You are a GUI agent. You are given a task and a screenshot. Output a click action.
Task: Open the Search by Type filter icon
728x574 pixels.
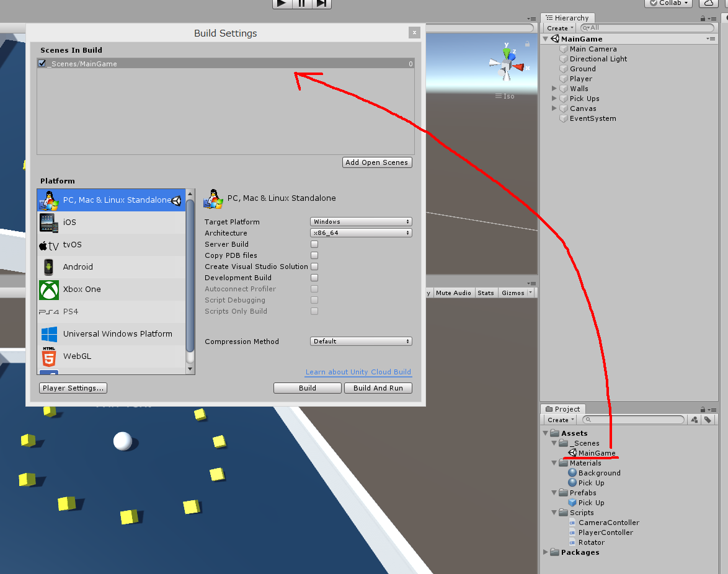coord(694,420)
